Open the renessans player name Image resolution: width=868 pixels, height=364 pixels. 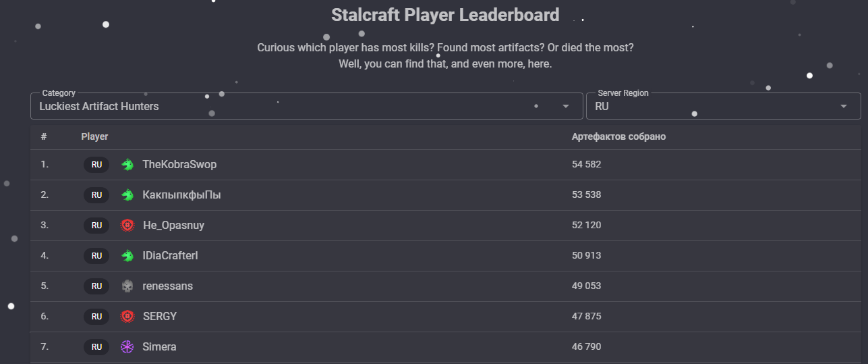pos(167,286)
